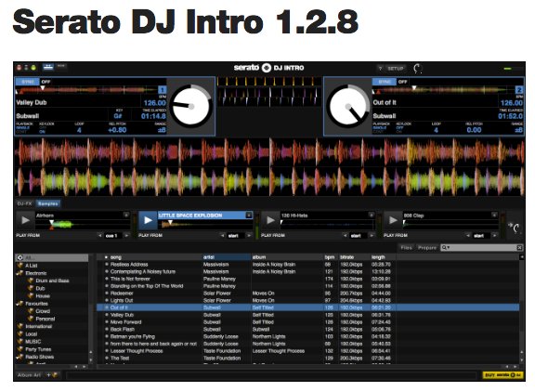This screenshot has width=535, height=392.
Task: Eject the 120 Hi-Hats sample slot
Action: click(x=372, y=215)
